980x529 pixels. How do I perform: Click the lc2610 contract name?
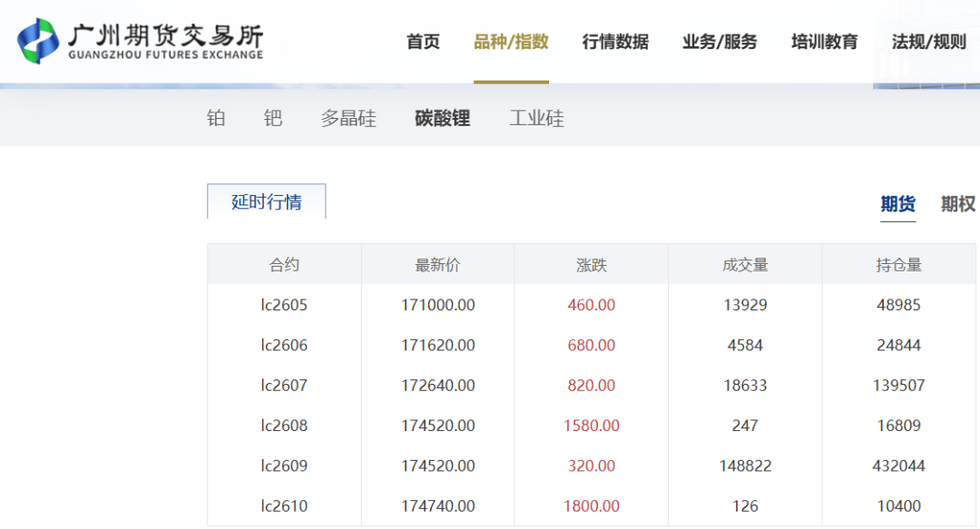point(284,506)
